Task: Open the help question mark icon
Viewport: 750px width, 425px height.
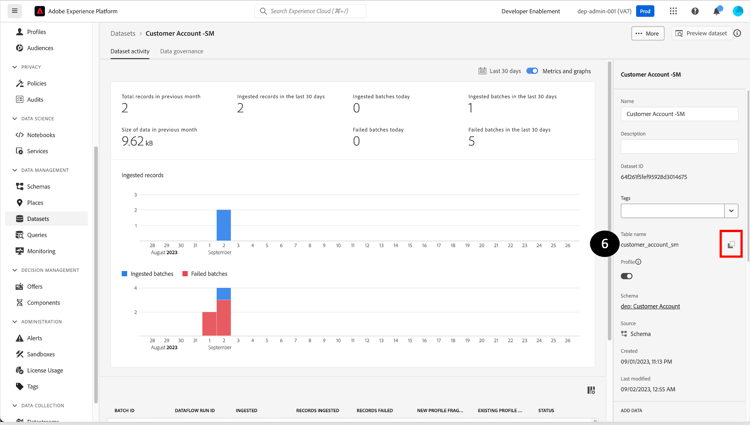Action: pos(695,11)
